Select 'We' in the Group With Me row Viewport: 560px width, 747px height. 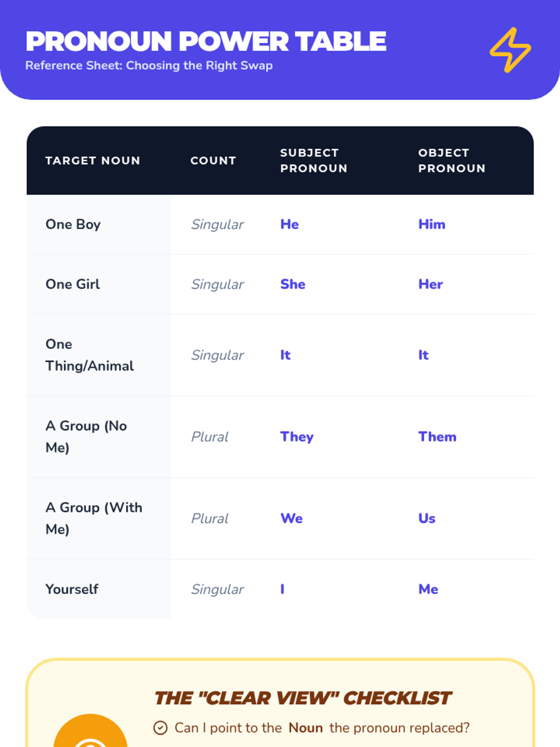click(x=292, y=519)
